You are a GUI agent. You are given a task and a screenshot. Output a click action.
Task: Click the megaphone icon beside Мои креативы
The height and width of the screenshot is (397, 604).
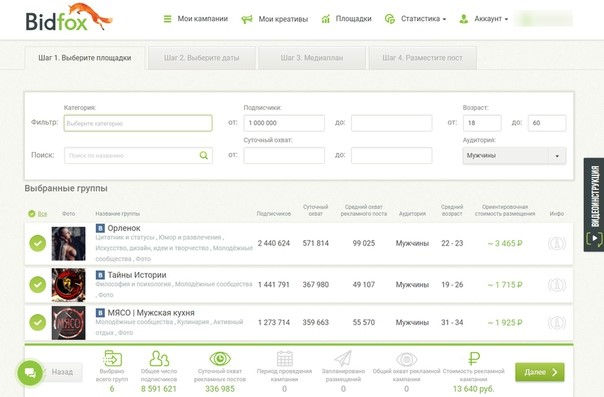click(247, 19)
